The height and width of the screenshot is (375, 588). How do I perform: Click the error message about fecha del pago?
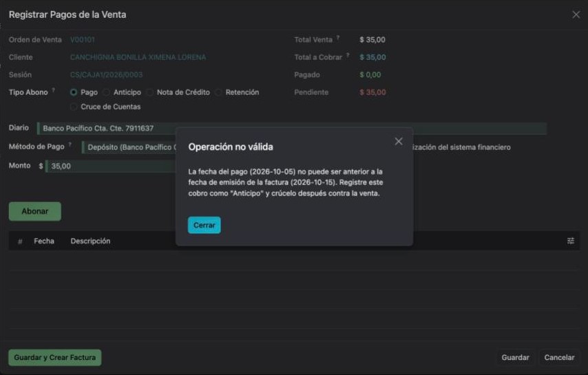[x=286, y=182]
